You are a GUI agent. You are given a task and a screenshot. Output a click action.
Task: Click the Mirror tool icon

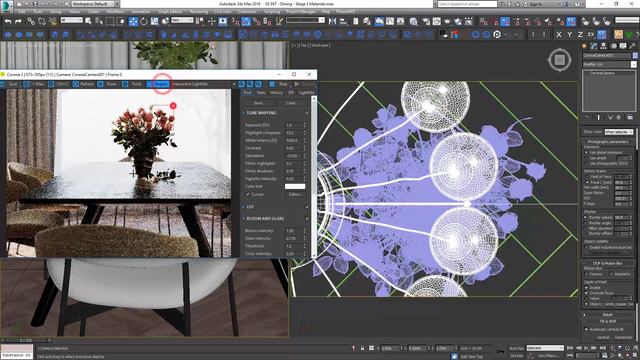point(333,21)
